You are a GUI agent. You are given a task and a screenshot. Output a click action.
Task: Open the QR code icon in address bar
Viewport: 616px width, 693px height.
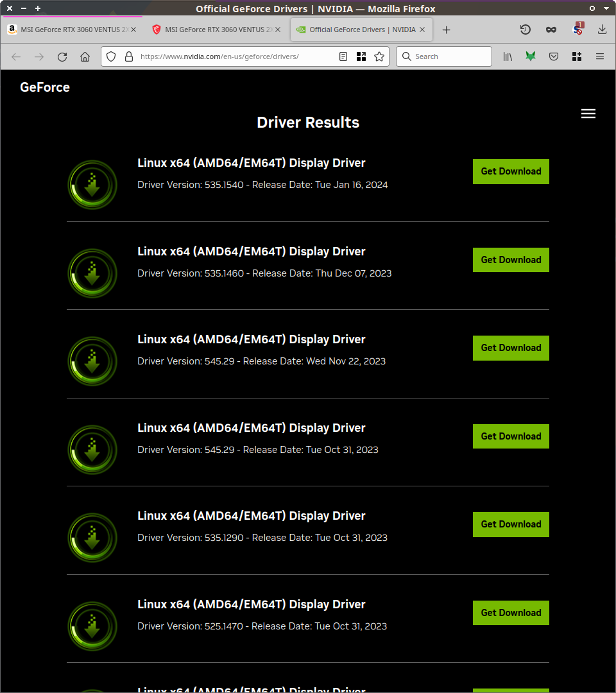pyautogui.click(x=361, y=56)
